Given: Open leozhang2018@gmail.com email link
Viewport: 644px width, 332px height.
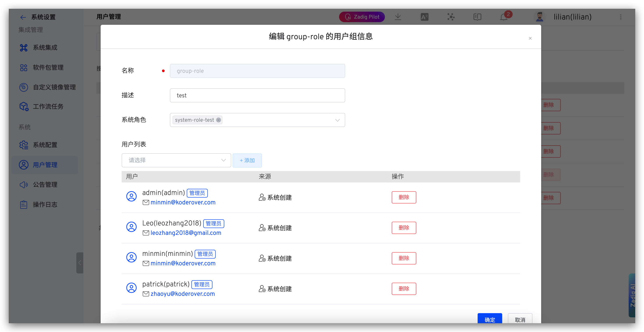Looking at the screenshot, I should 186,233.
